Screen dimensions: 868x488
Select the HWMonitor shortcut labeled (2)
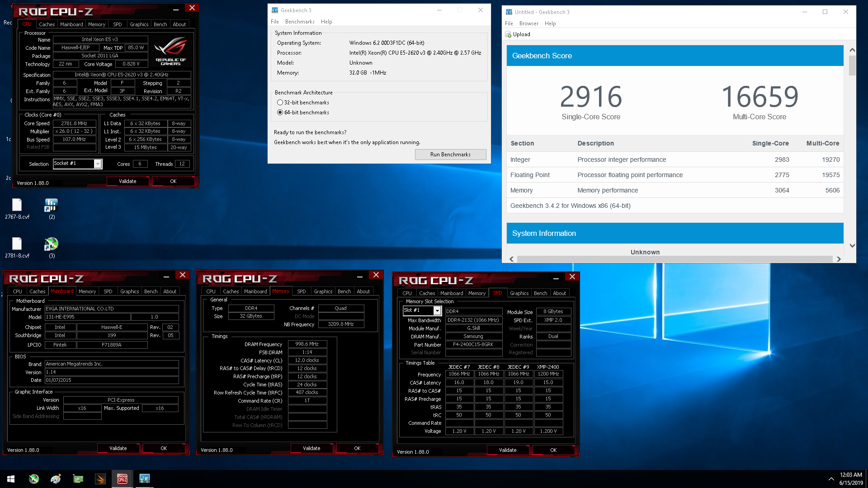[x=52, y=209]
